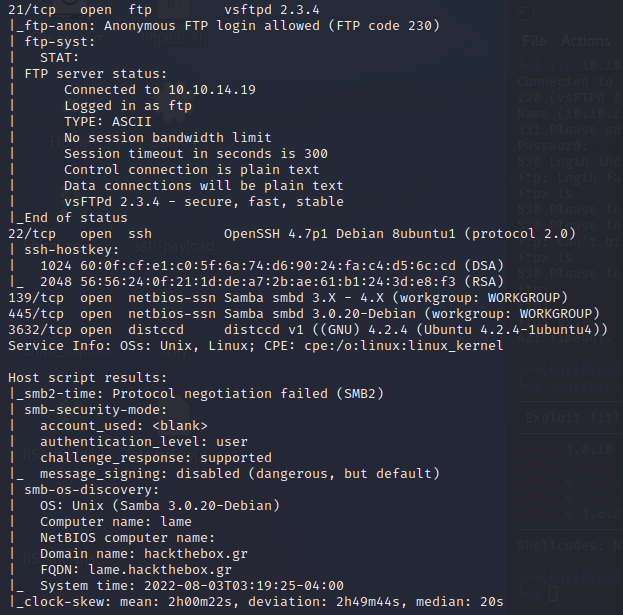Screen dimensions: 623x615
Task: Select the faint ssti-payload desktop file
Action: (174, 246)
